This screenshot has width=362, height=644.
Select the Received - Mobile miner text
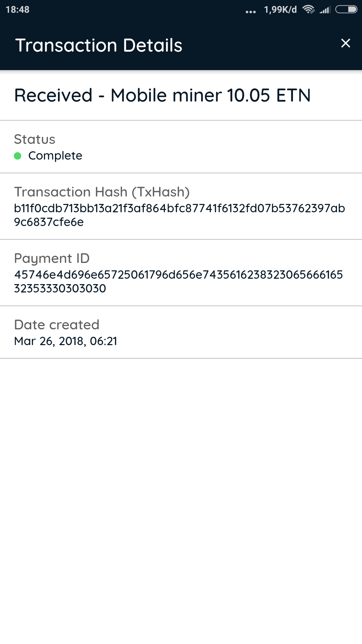(x=118, y=95)
